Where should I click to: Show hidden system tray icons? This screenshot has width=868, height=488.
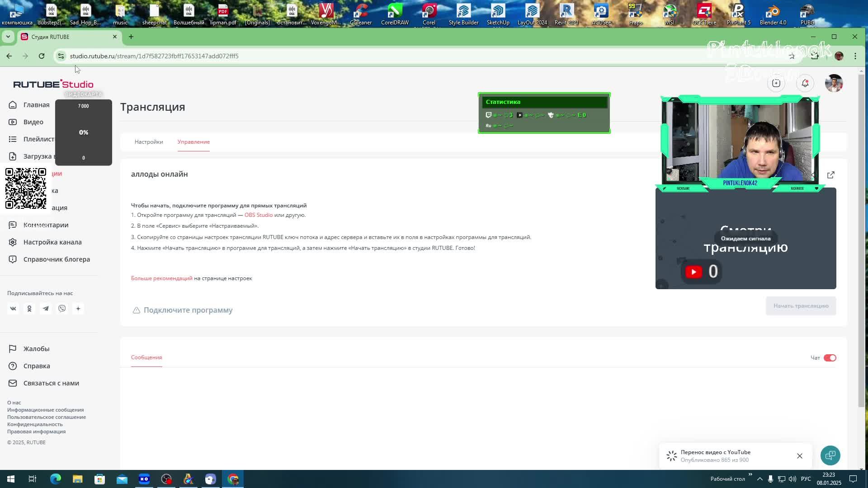click(759, 479)
